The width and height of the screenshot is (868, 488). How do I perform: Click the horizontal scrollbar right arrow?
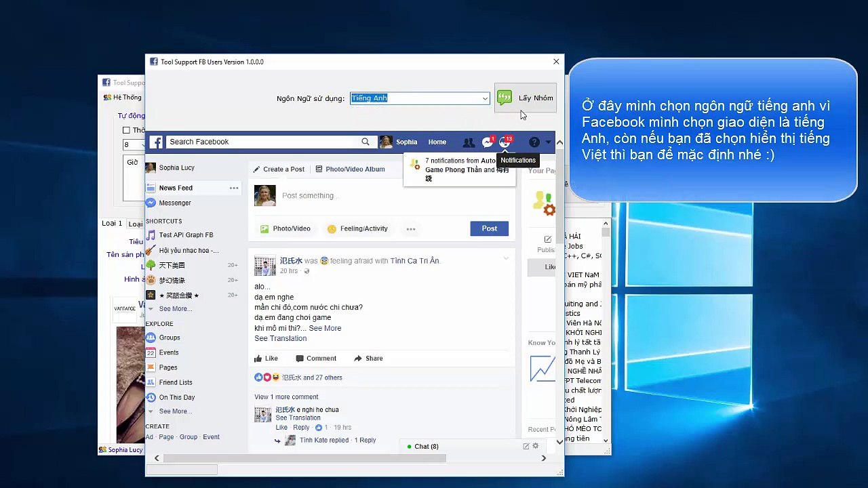(x=543, y=458)
